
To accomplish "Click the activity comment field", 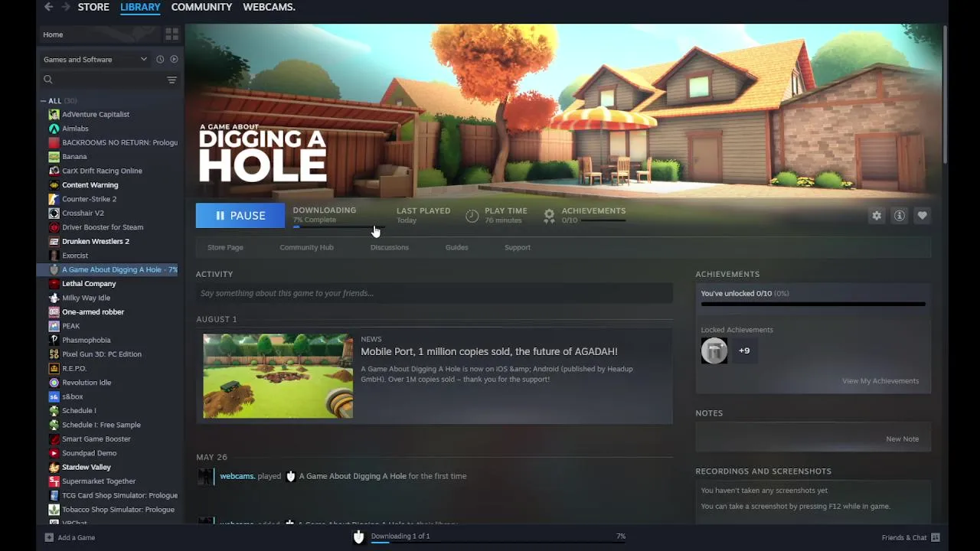I will point(434,293).
